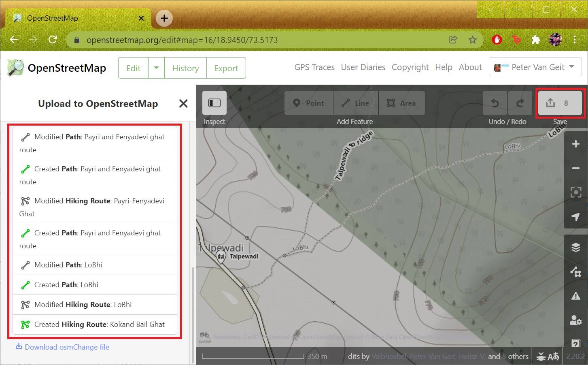Click the red shield extension icon
Image resolution: width=588 pixels, height=365 pixels.
(497, 40)
